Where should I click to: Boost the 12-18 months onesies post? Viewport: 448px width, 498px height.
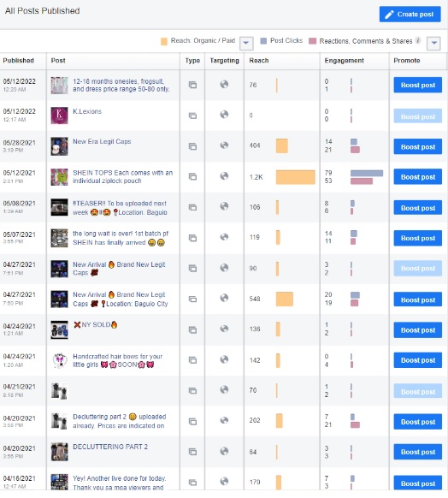point(418,85)
